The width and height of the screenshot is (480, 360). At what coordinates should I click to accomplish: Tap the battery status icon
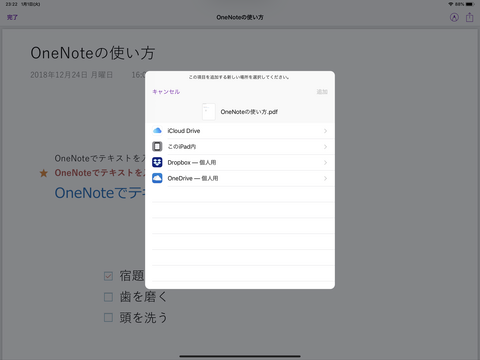point(470,4)
